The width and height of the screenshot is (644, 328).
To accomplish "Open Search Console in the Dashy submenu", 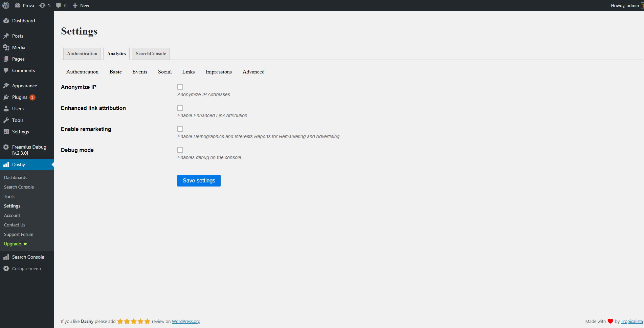I will 19,187.
